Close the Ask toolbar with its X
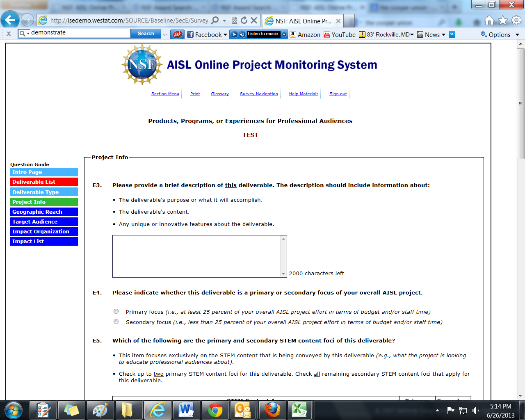Screen dimensions: 525x420 click(x=9, y=34)
